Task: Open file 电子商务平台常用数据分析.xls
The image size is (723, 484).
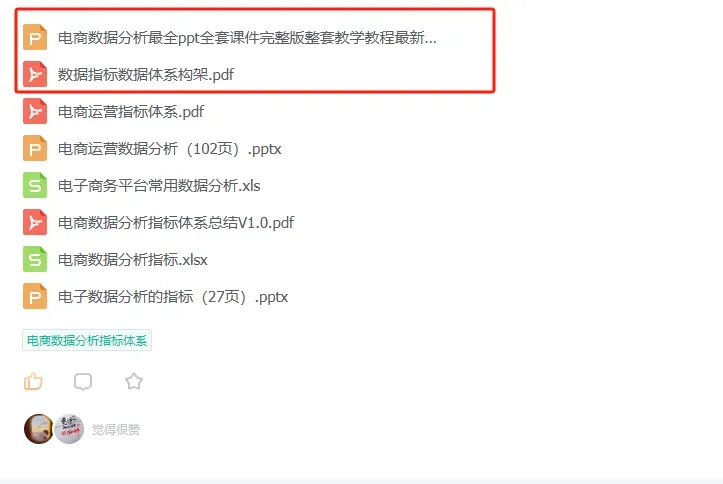Action: click(159, 186)
